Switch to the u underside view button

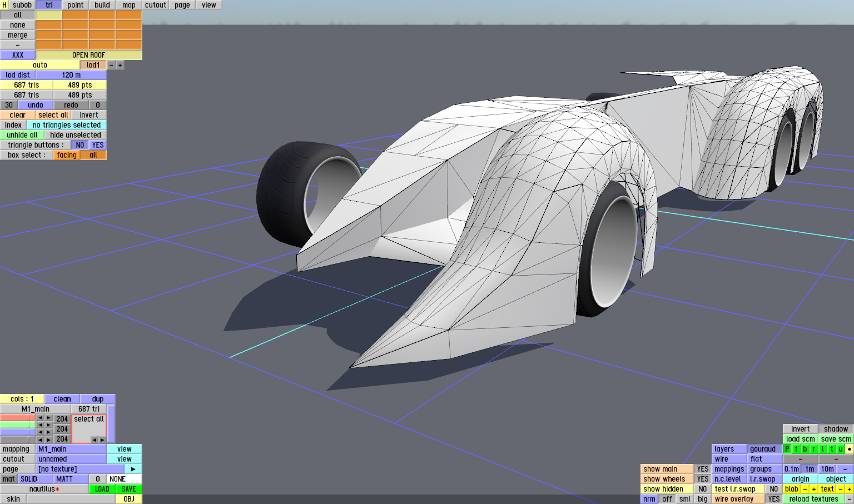(x=841, y=449)
